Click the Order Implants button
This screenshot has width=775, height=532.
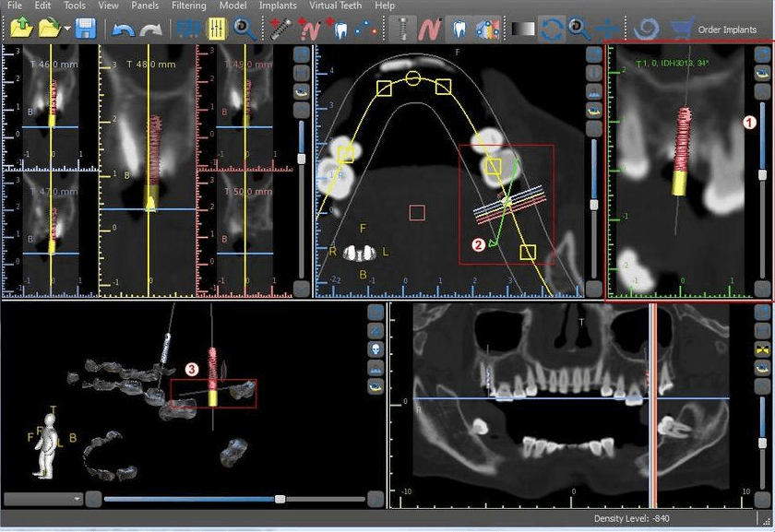[727, 30]
